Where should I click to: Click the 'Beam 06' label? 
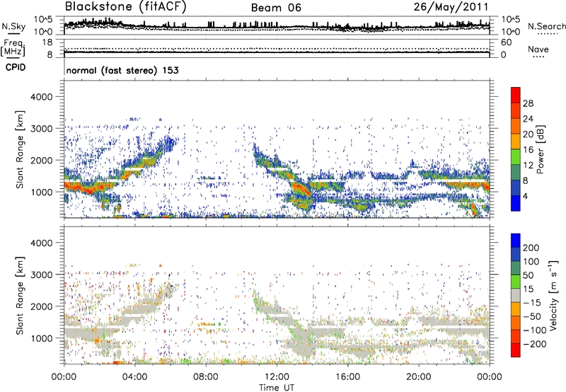point(276,8)
